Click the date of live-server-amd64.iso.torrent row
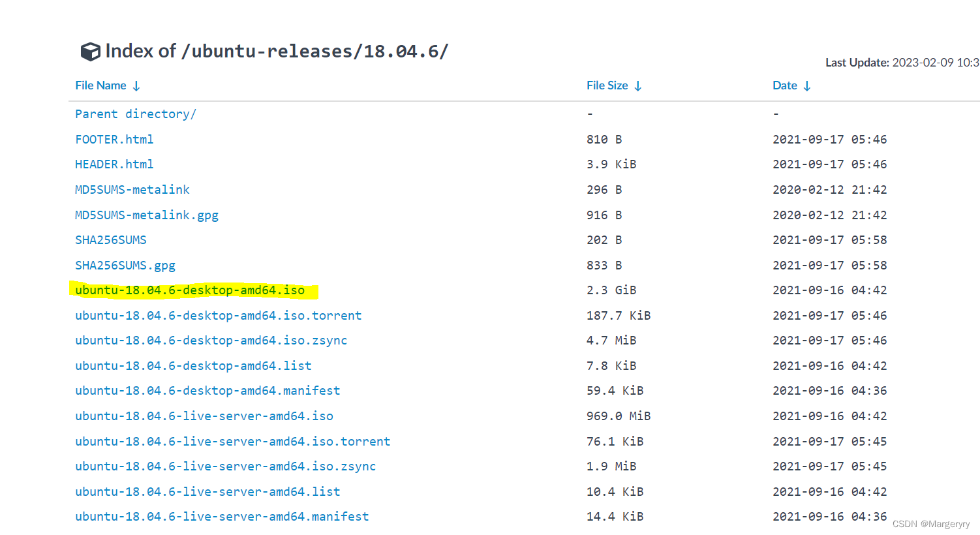The image size is (980, 535). coord(830,442)
